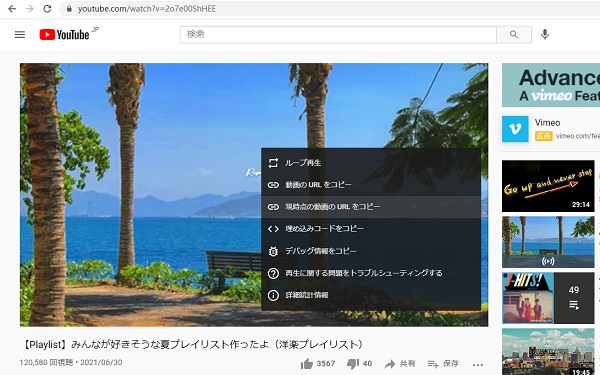Reload the page with the refresh icon

(x=47, y=9)
